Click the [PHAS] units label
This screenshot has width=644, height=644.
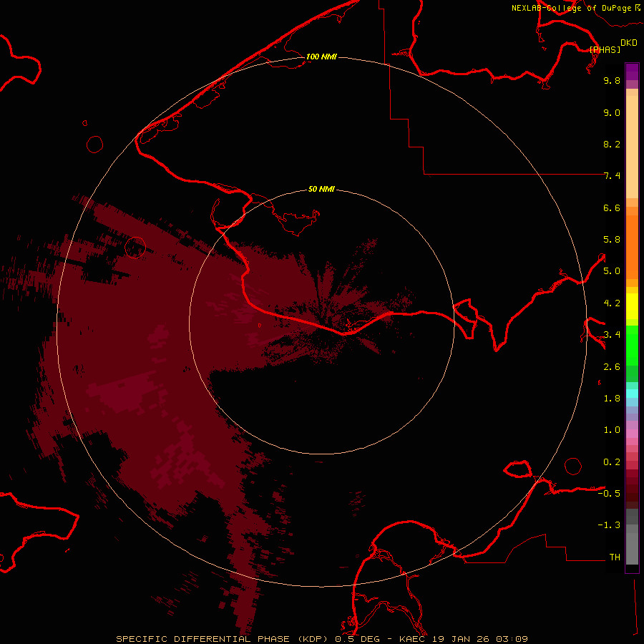click(605, 50)
